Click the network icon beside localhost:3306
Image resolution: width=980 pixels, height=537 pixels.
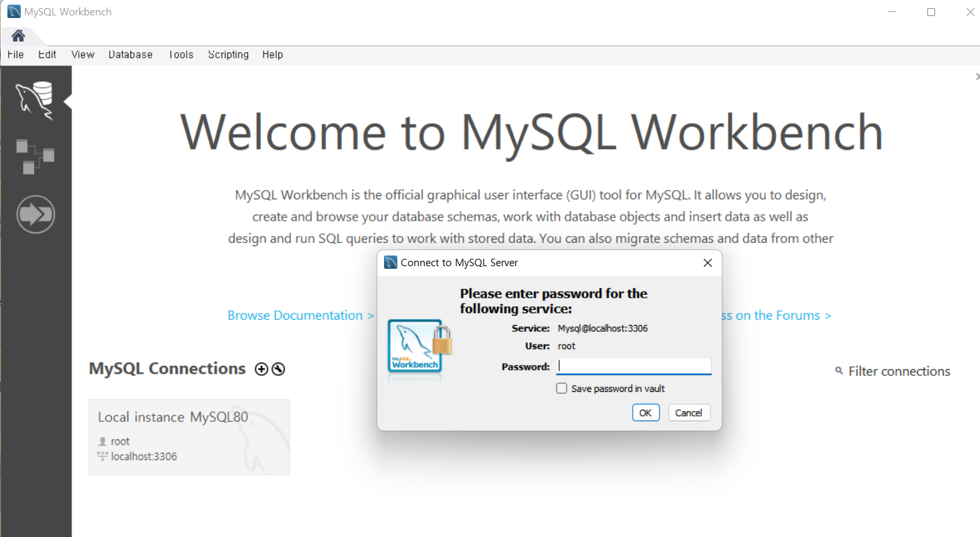[x=102, y=456]
